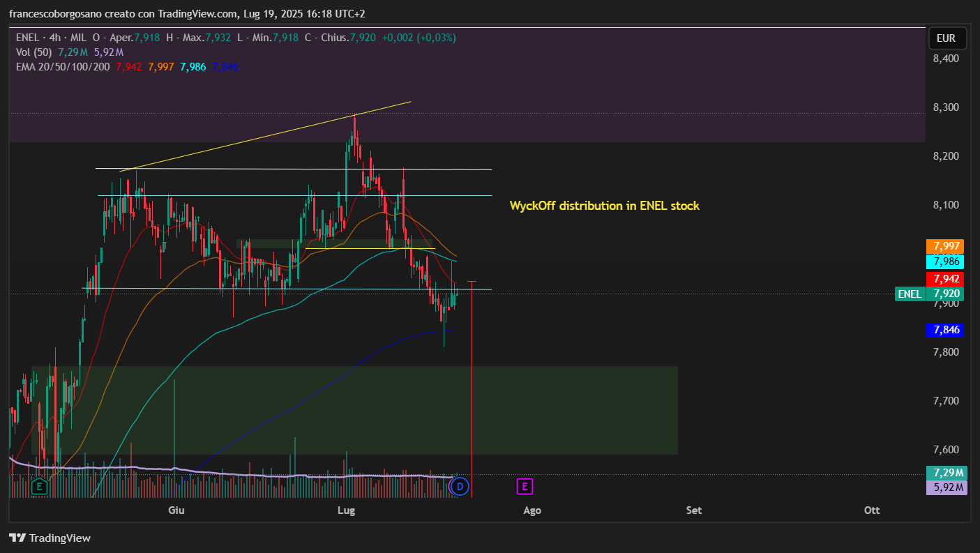The width and height of the screenshot is (980, 553).
Task: Click the Lug label on time axis
Action: (346, 510)
